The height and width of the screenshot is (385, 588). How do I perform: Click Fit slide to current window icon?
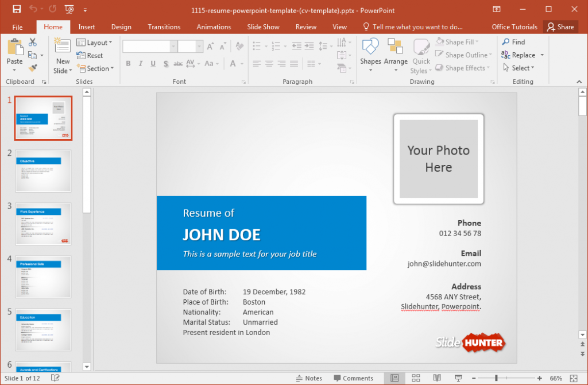click(574, 378)
